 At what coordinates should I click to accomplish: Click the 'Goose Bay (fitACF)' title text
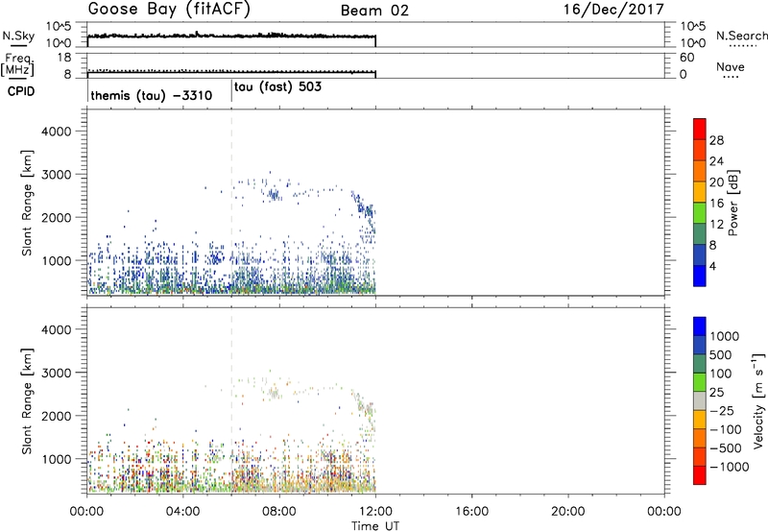click(169, 10)
